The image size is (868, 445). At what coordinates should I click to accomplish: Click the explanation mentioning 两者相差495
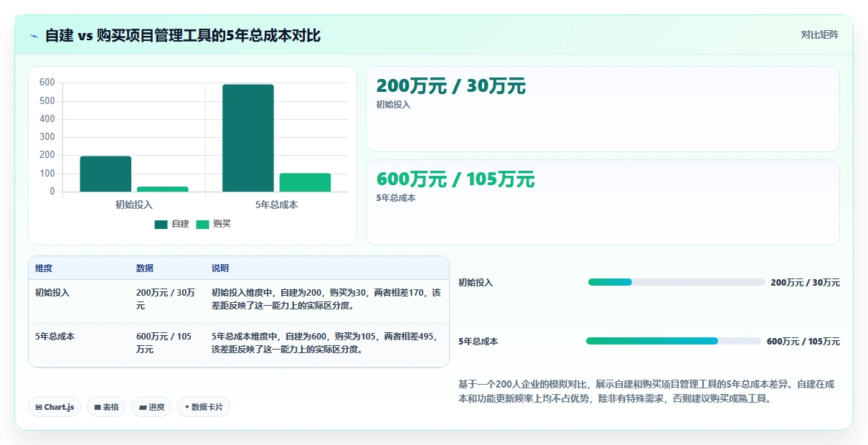(324, 342)
